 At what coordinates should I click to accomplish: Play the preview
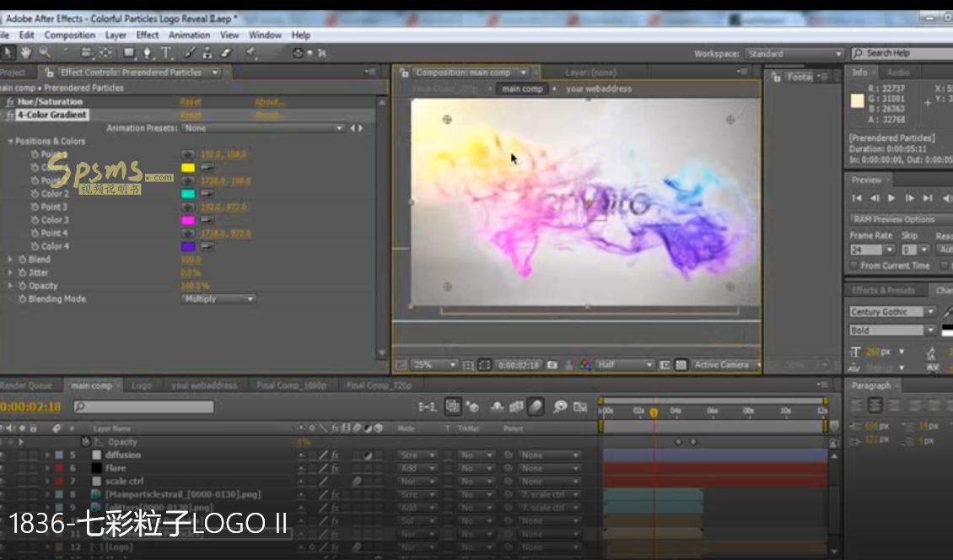click(891, 198)
